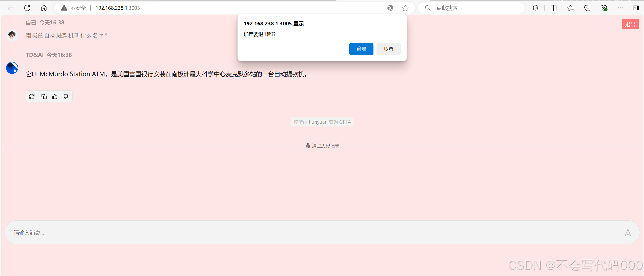This screenshot has height=276, width=644.
Task: Go to browser home page
Action: pos(44,8)
